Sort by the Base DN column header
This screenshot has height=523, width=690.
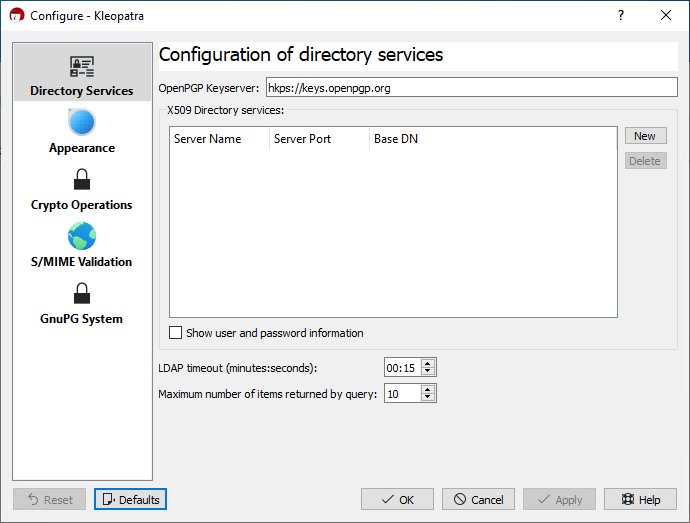pyautogui.click(x=493, y=139)
